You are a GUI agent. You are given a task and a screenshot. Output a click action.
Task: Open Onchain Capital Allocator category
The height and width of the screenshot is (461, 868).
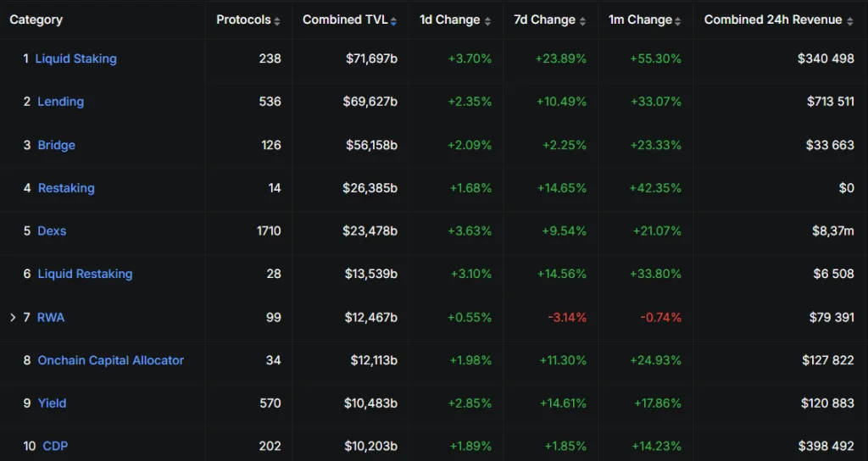click(110, 360)
